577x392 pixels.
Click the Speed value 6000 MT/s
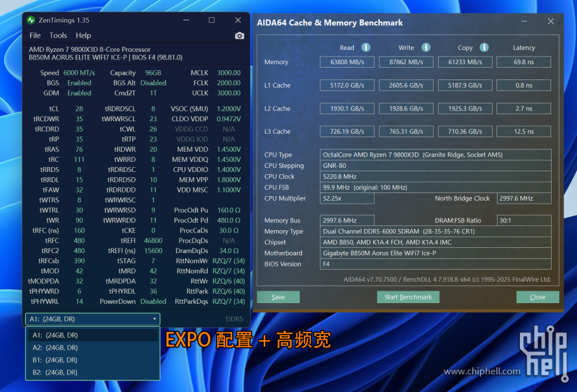(79, 73)
